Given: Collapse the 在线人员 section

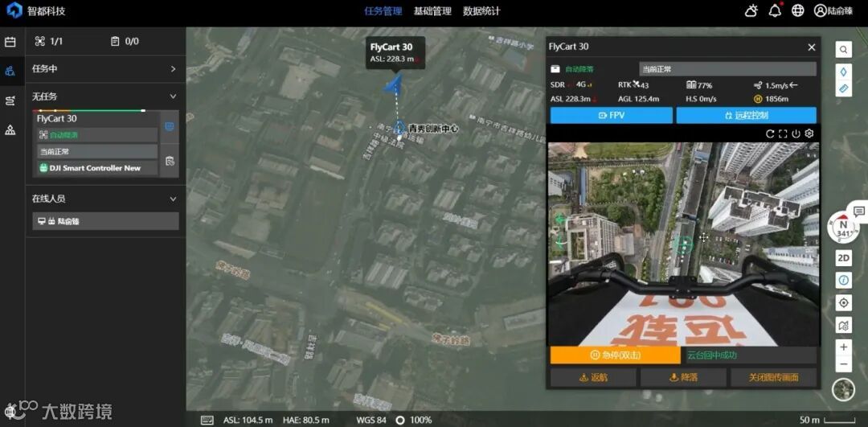Looking at the screenshot, I should pos(105,199).
